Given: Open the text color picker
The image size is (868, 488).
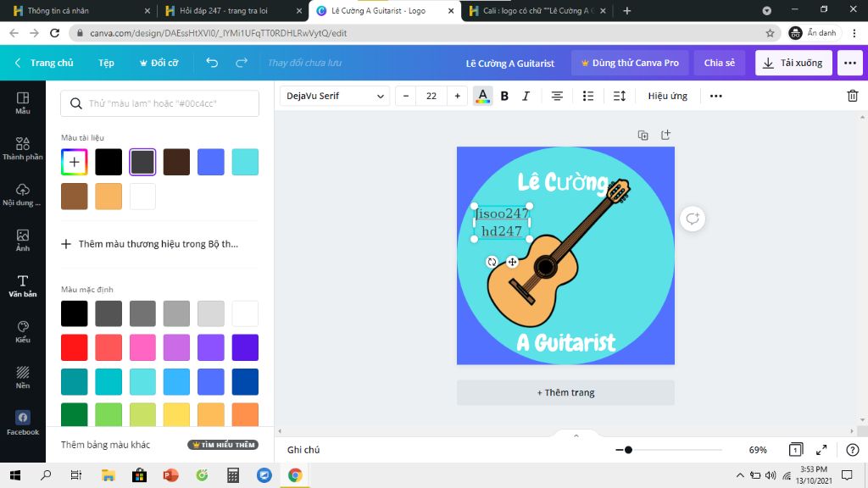Looking at the screenshot, I should click(x=482, y=96).
